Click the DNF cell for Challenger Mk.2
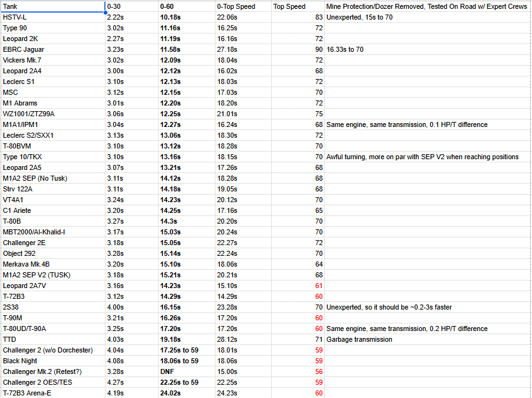This screenshot has height=398, width=532. pyautogui.click(x=186, y=371)
